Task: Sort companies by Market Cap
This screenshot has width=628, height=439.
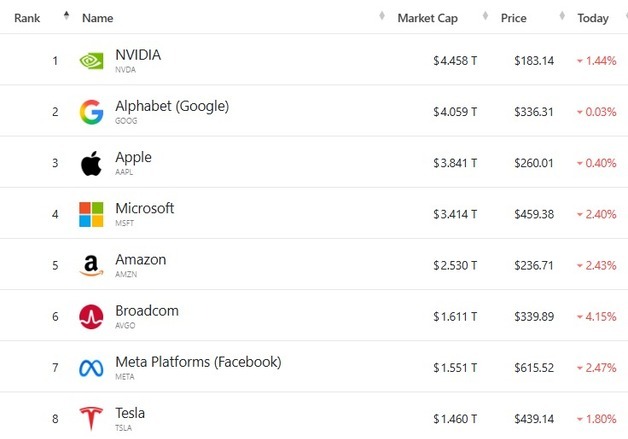Action: coord(428,18)
